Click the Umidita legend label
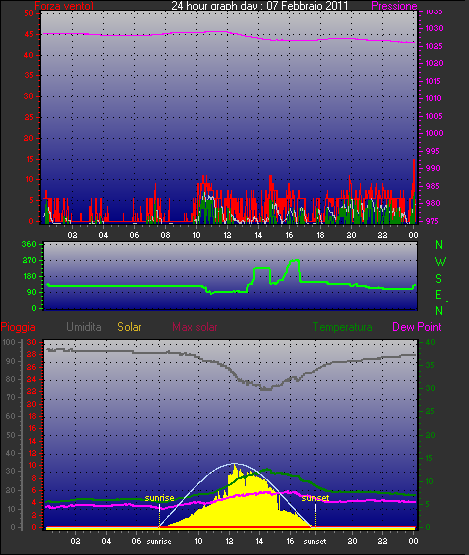The height and width of the screenshot is (555, 469). [x=84, y=327]
